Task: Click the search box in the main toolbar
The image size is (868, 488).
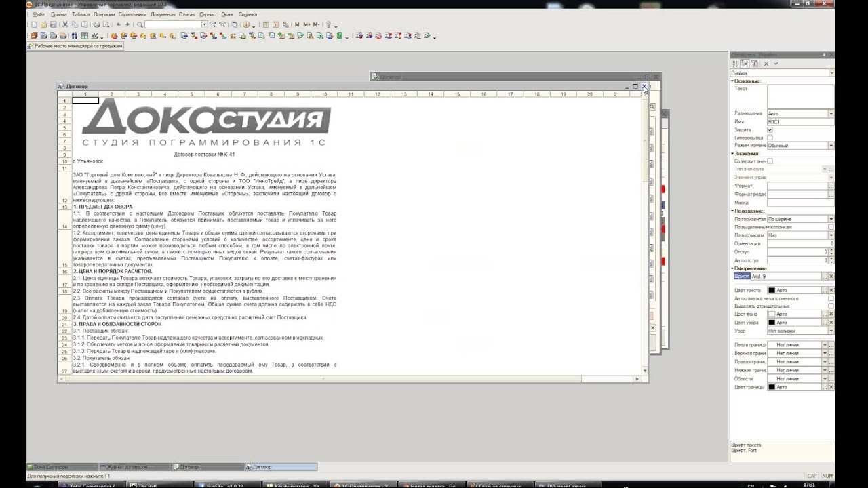Action: pos(173,24)
